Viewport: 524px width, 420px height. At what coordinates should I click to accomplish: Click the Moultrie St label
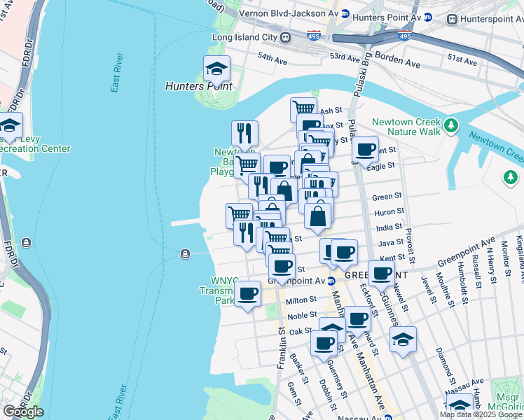tap(445, 290)
